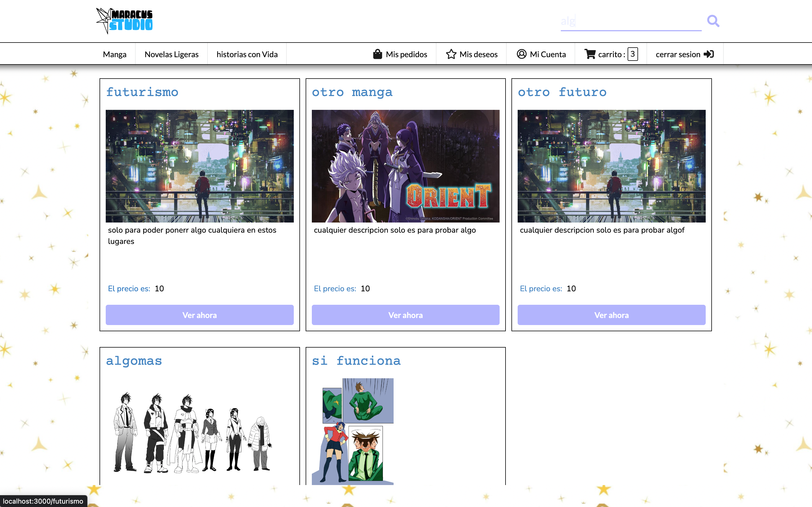Open the Novelas Ligeras category

coord(171,54)
